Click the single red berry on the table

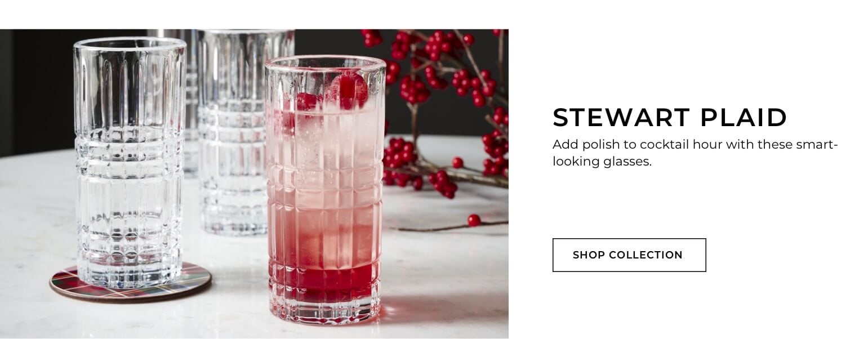click(x=474, y=220)
